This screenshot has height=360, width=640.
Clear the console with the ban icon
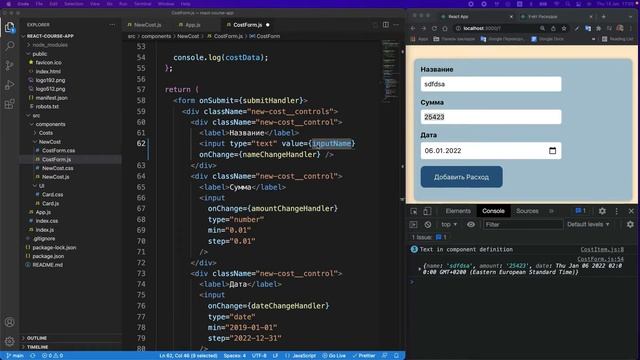pos(428,224)
